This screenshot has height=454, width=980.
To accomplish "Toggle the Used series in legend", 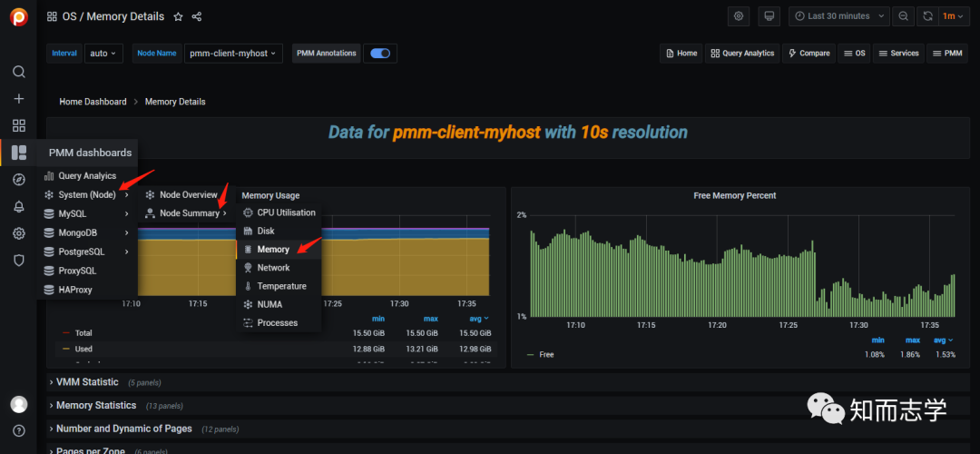I will tap(83, 349).
